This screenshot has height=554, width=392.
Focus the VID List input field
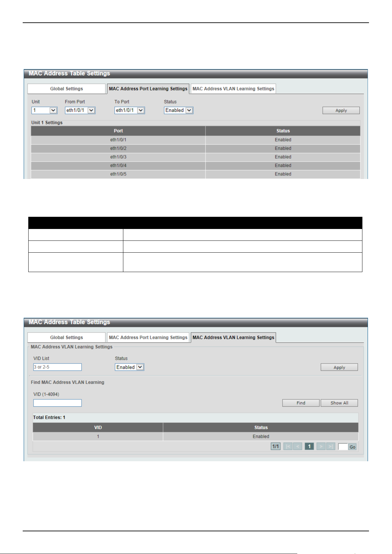pos(58,367)
